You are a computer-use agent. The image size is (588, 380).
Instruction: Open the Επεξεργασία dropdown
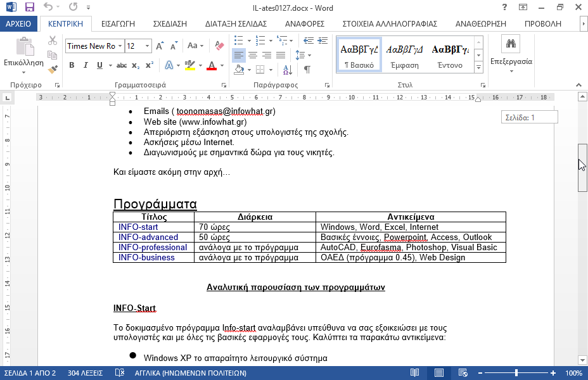point(511,56)
